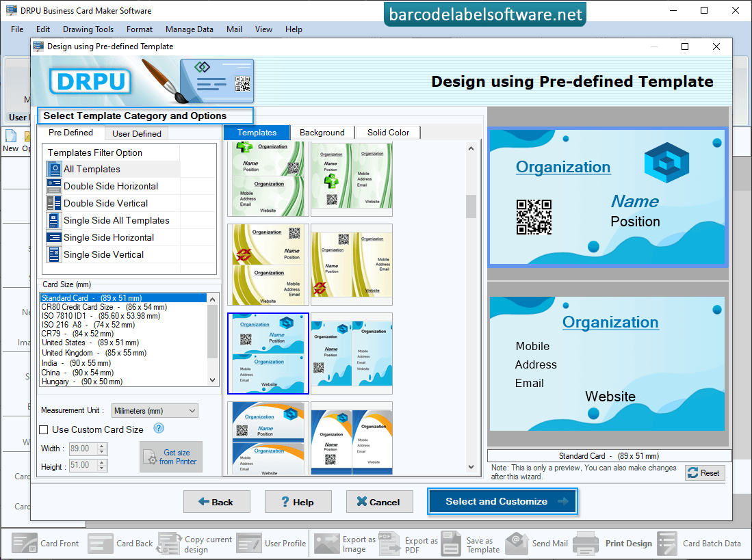Screen dimensions: 752x560
Task: Open the Help menu
Action: click(x=294, y=29)
